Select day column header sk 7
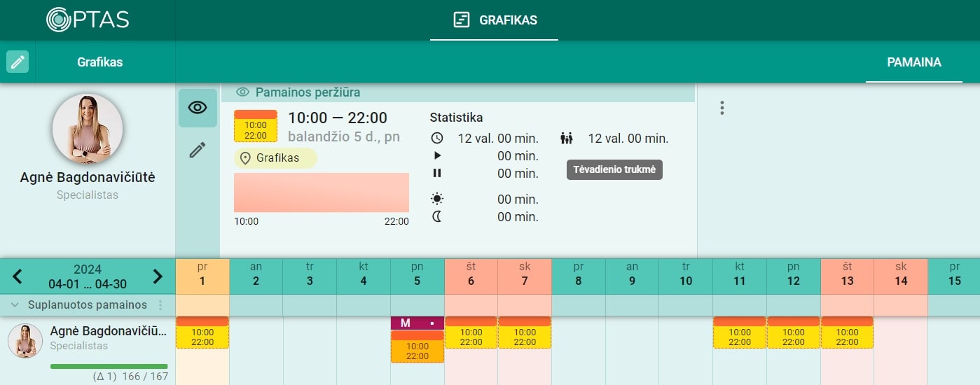Viewport: 980px width, 385px height. coord(525,276)
